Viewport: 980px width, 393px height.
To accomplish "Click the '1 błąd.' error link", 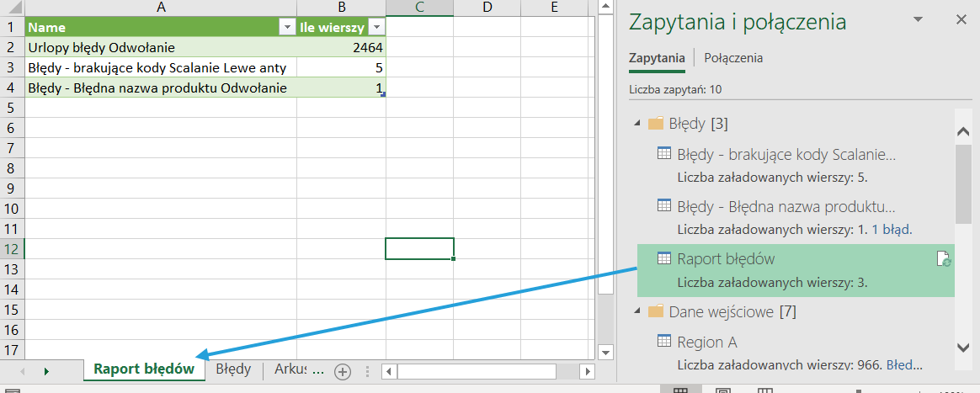I will click(x=892, y=229).
